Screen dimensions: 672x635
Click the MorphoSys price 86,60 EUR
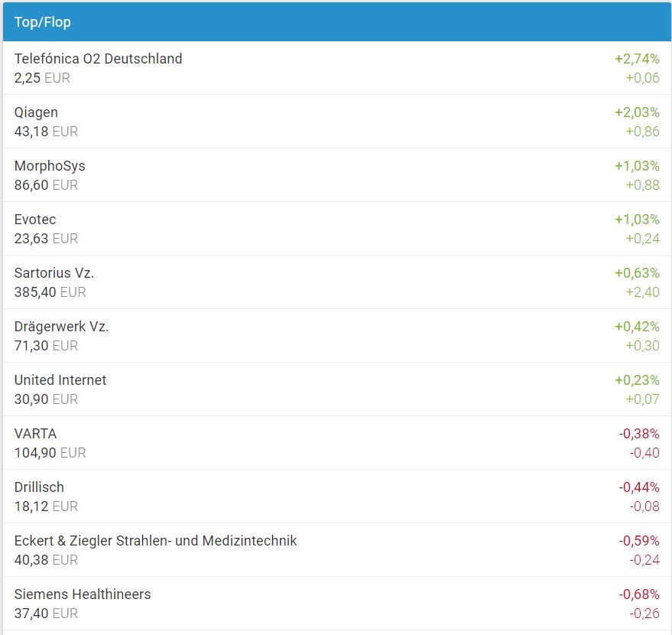(x=46, y=185)
